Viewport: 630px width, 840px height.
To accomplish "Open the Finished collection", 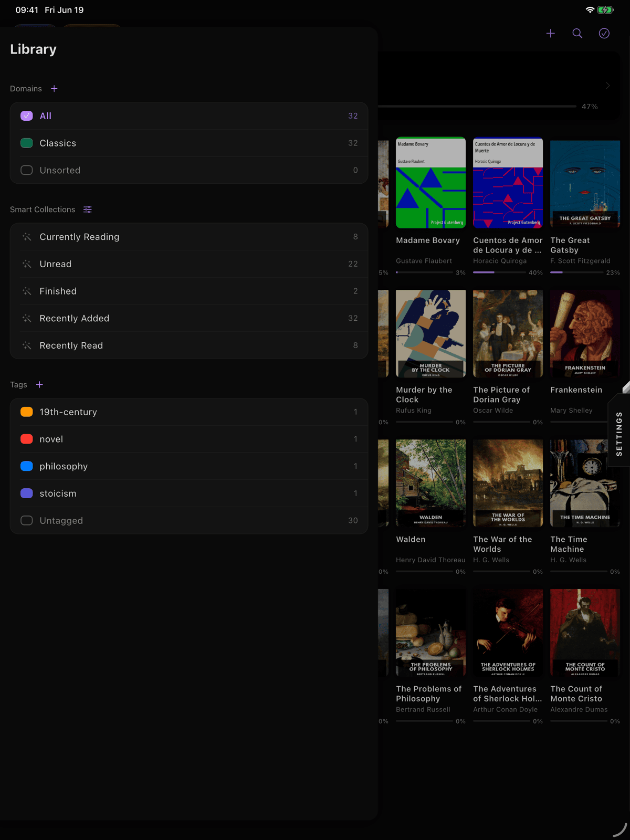I will pos(189,291).
